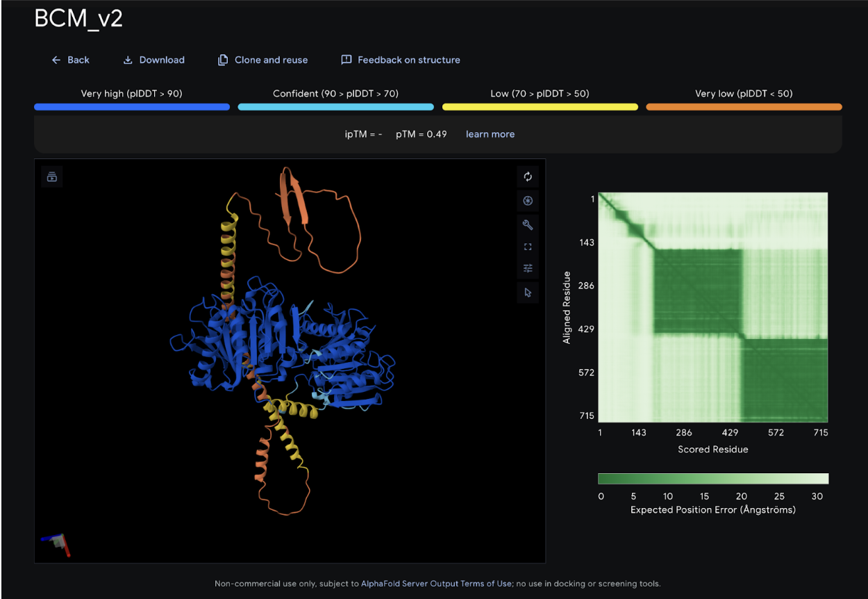868x599 pixels.
Task: Open the wrench controls panel icon
Action: (x=528, y=224)
